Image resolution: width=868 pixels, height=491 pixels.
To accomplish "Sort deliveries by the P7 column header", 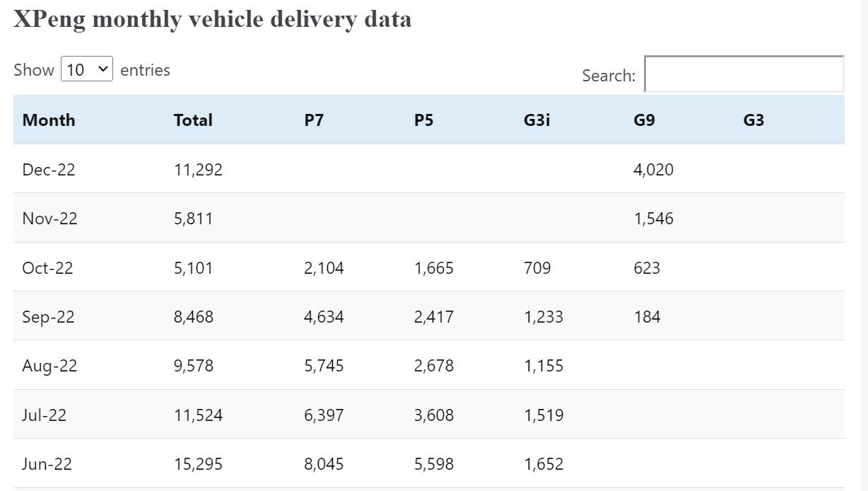I will 314,120.
